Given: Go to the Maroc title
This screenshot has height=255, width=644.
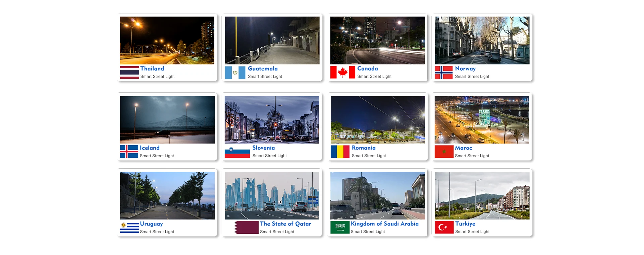Looking at the screenshot, I should 464,148.
